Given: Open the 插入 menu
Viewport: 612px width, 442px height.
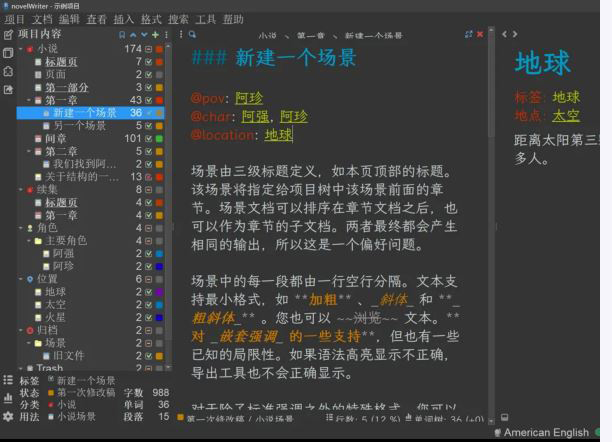Looking at the screenshot, I should point(124,19).
